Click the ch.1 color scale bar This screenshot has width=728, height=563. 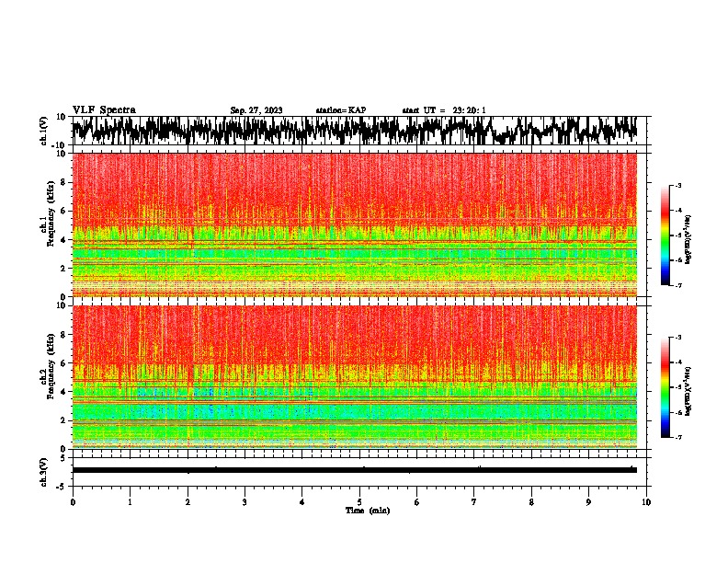click(x=665, y=236)
